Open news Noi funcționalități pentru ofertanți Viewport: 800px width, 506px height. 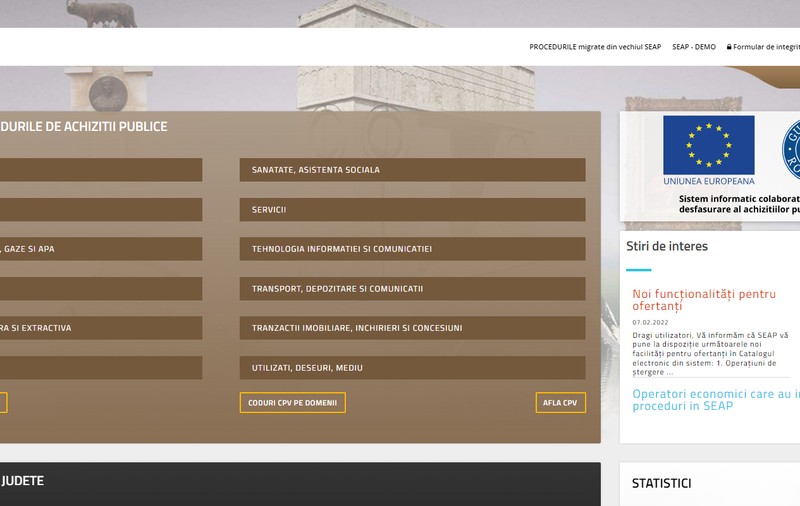click(x=704, y=300)
